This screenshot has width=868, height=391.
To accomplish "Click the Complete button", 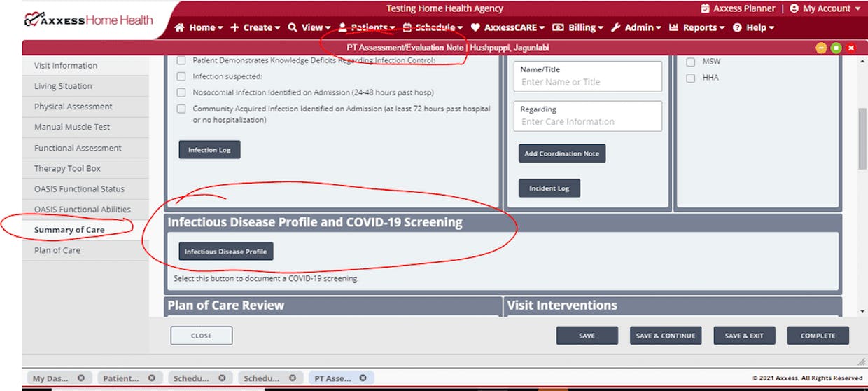I will [x=818, y=336].
